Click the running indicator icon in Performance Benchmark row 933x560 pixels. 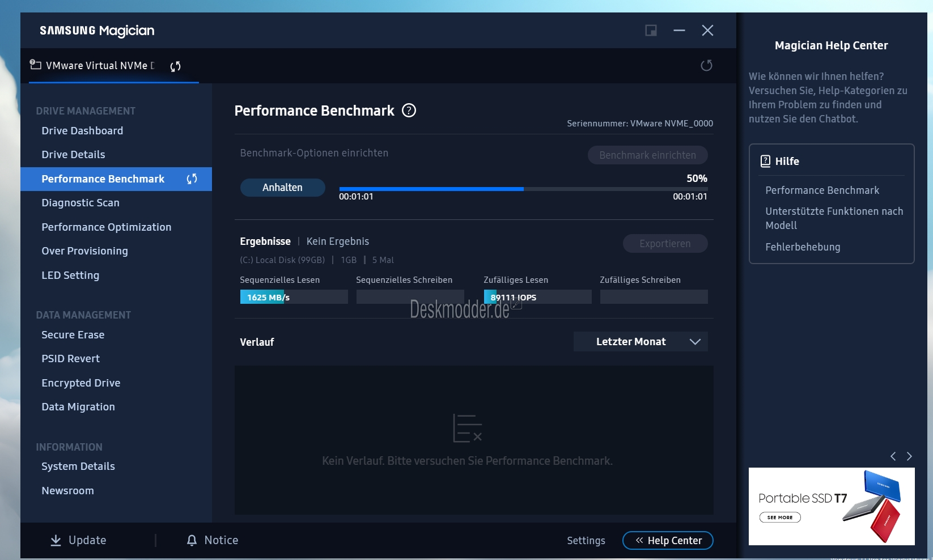point(192,179)
